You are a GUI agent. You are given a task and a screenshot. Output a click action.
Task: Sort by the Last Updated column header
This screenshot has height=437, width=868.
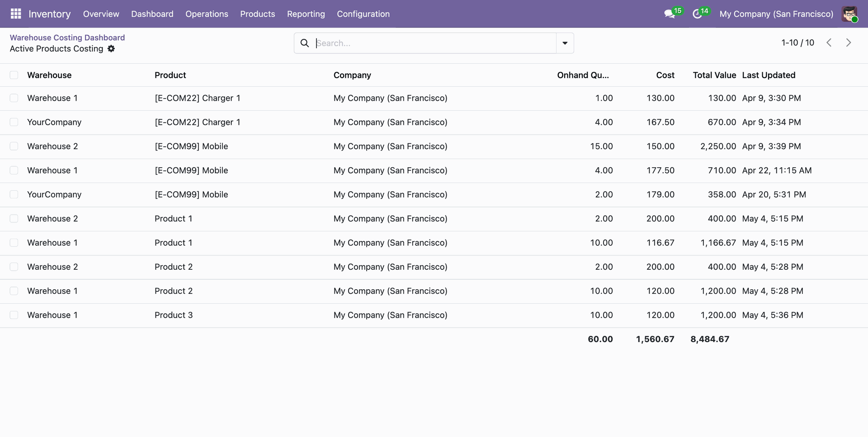(769, 75)
